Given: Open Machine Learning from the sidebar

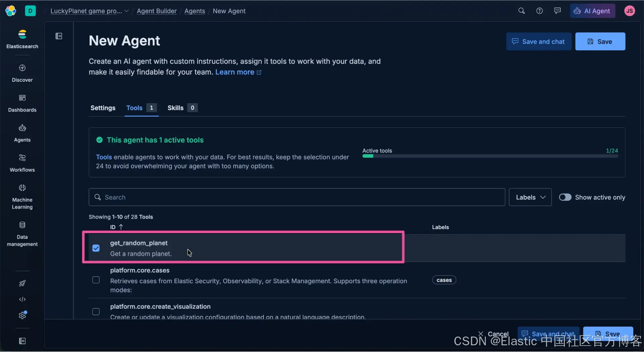Looking at the screenshot, I should click(x=22, y=197).
